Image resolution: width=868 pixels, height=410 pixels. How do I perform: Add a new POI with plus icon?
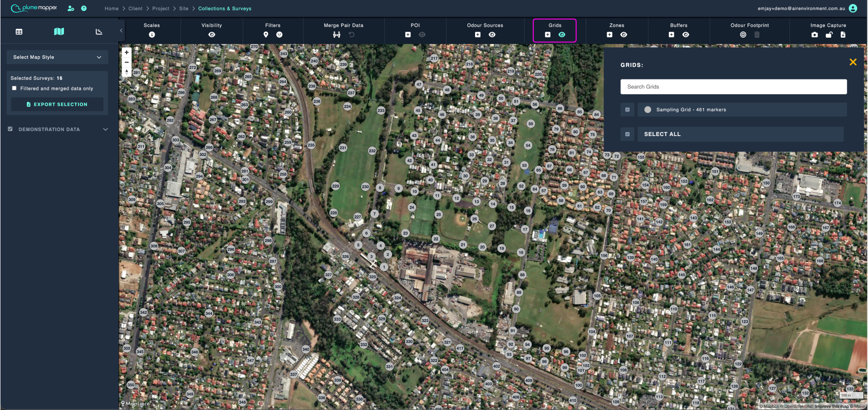(408, 34)
